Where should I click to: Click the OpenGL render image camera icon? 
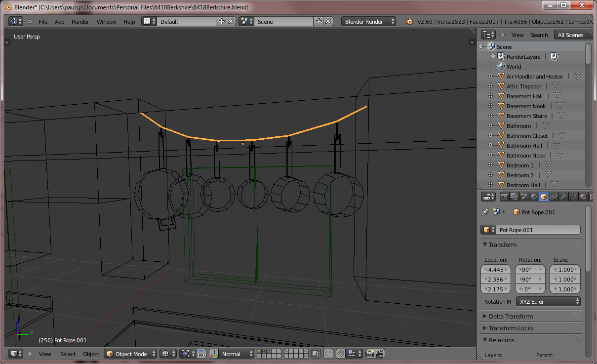[x=370, y=354]
